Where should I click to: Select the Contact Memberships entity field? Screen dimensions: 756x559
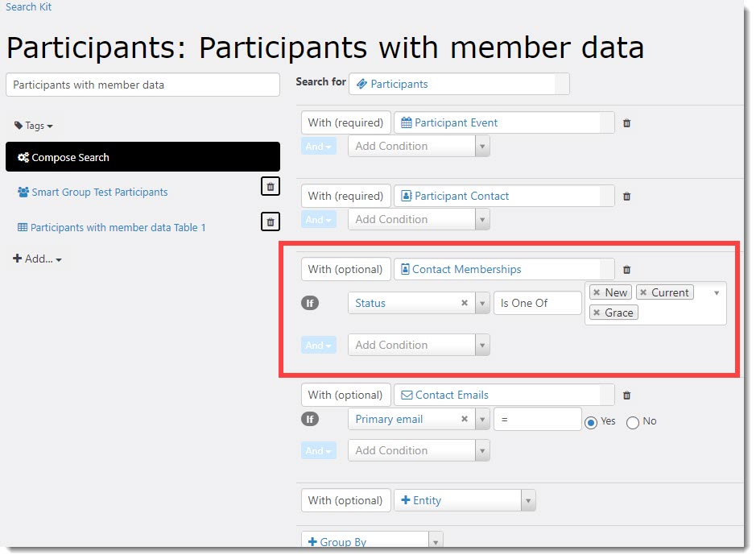pos(504,270)
